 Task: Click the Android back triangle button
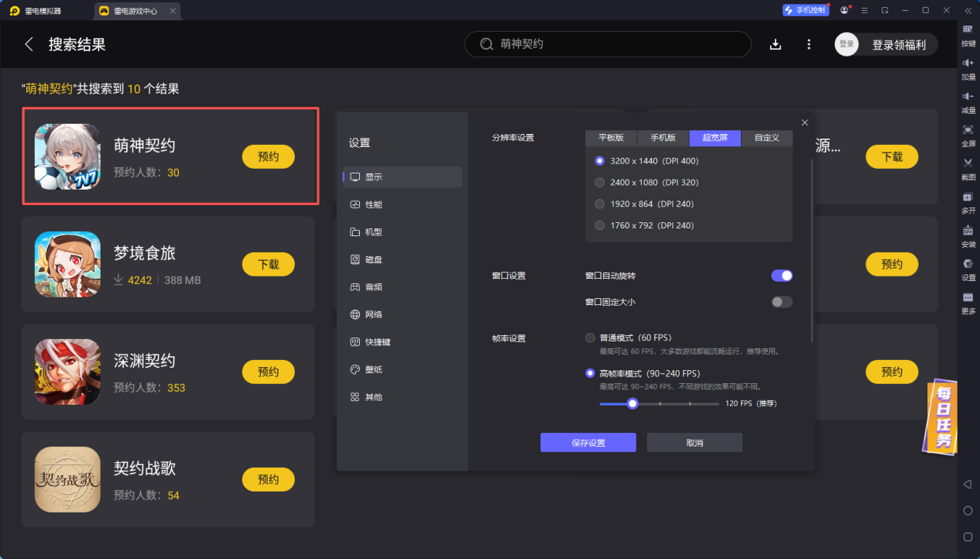pyautogui.click(x=968, y=484)
